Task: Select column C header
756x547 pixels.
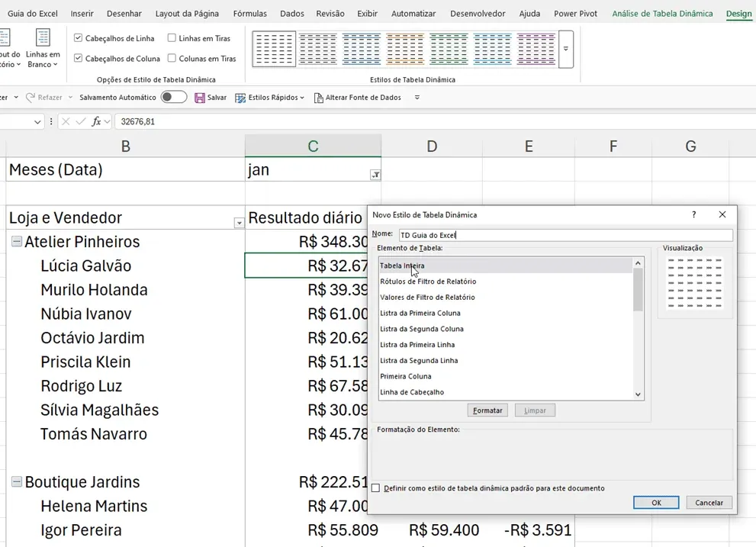Action: (313, 146)
